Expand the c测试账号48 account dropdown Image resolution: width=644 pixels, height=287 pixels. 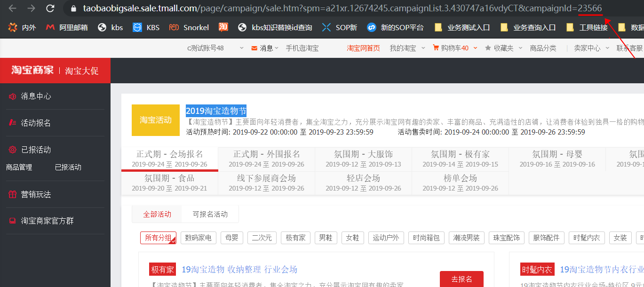coord(242,48)
